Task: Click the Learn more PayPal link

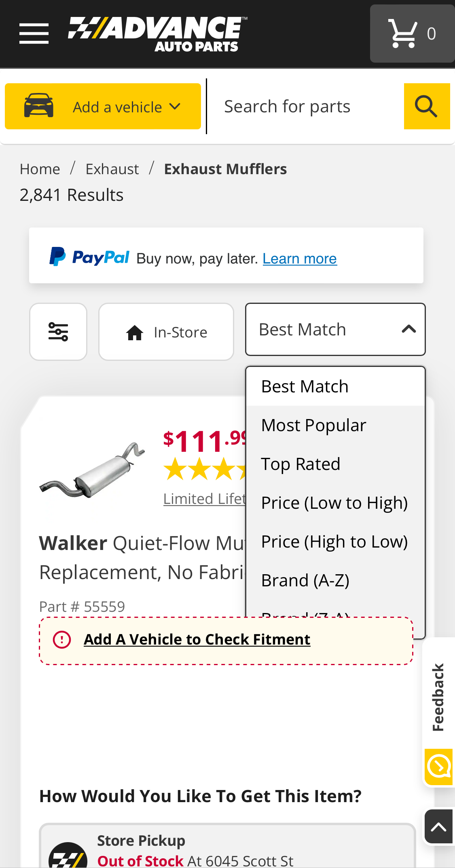Action: click(299, 258)
